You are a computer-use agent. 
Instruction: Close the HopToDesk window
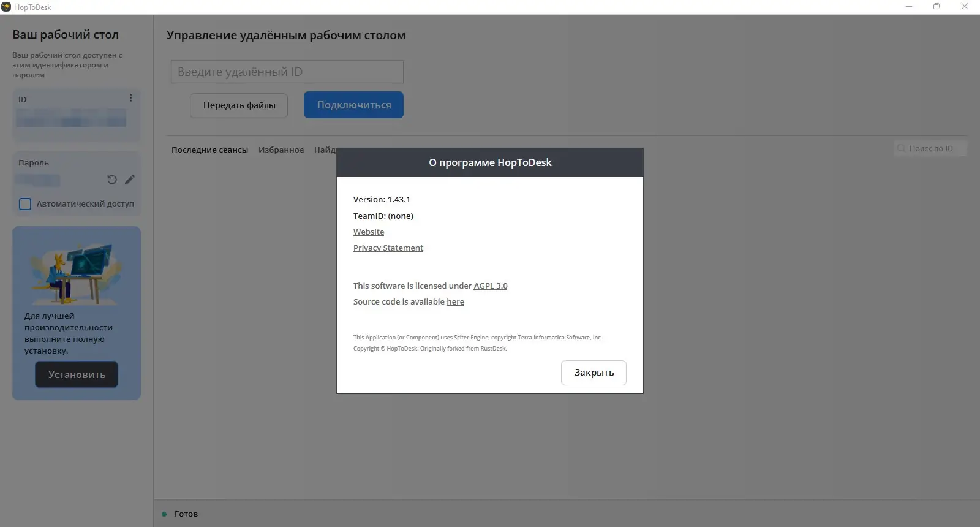pyautogui.click(x=965, y=7)
